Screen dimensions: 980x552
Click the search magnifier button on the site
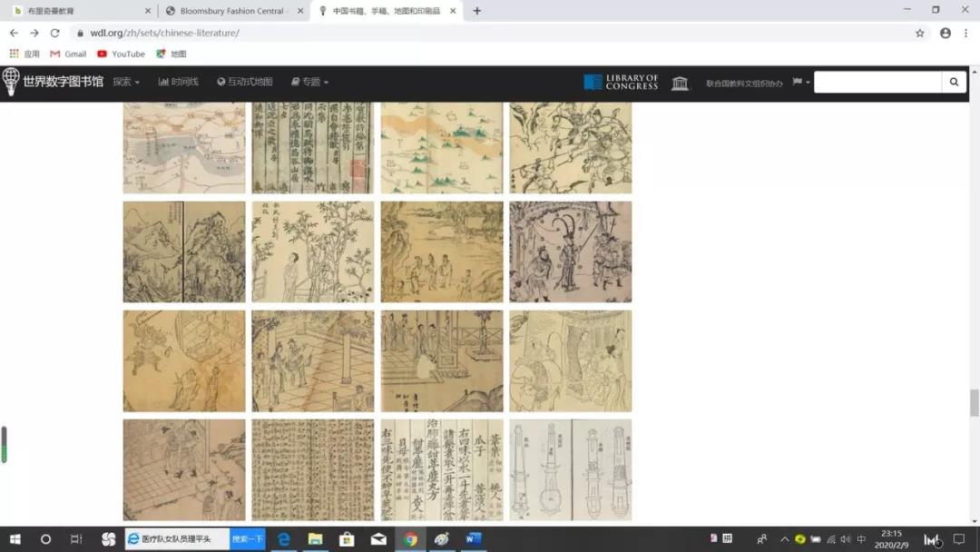tap(954, 82)
